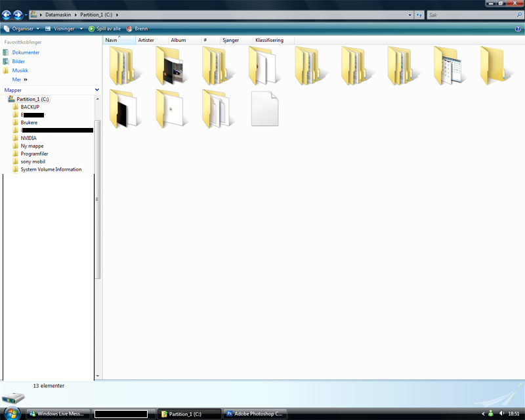This screenshot has height=420, width=525.
Task: Select Programfiler in the folder tree
Action: 34,154
